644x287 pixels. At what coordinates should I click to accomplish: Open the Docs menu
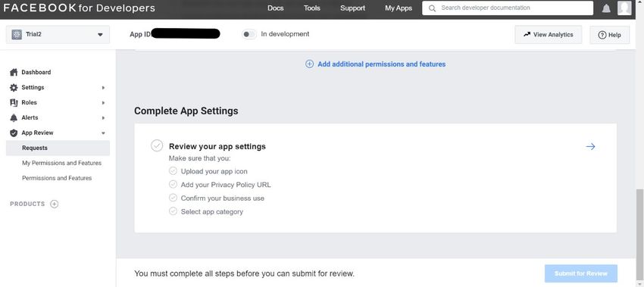(x=276, y=8)
